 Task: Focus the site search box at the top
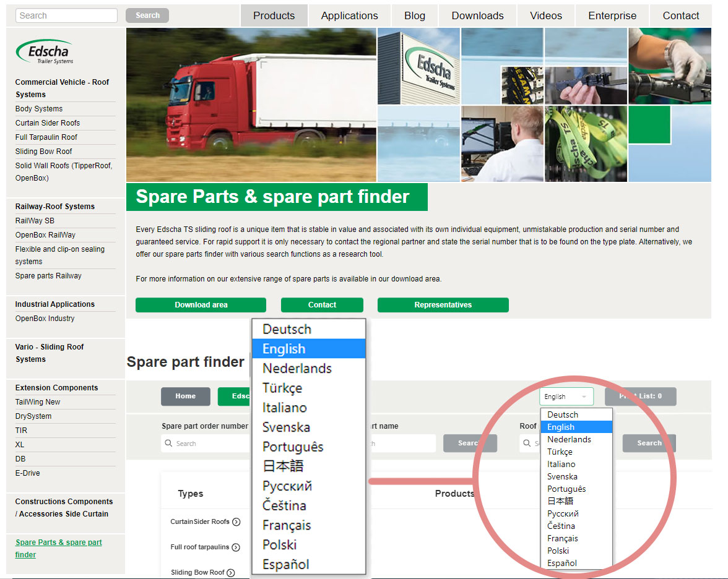(x=66, y=15)
